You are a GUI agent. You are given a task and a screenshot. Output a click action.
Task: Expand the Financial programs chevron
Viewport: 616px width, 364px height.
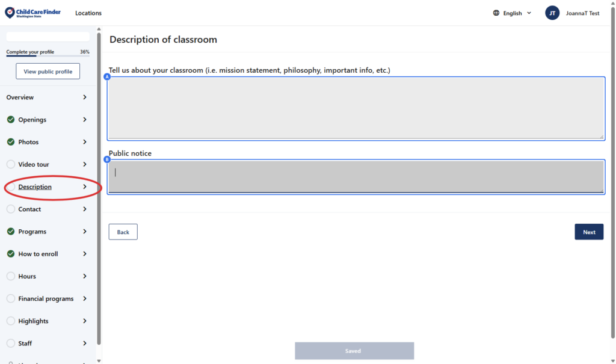point(85,298)
